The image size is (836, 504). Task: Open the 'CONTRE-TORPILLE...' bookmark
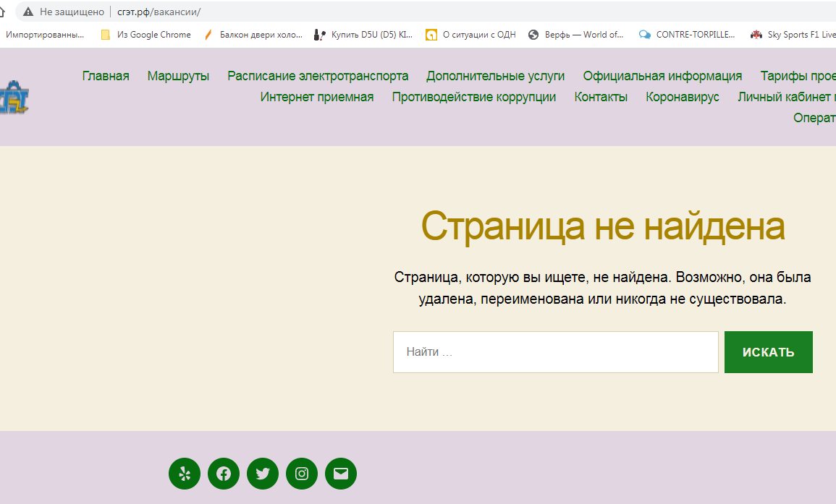pos(687,35)
